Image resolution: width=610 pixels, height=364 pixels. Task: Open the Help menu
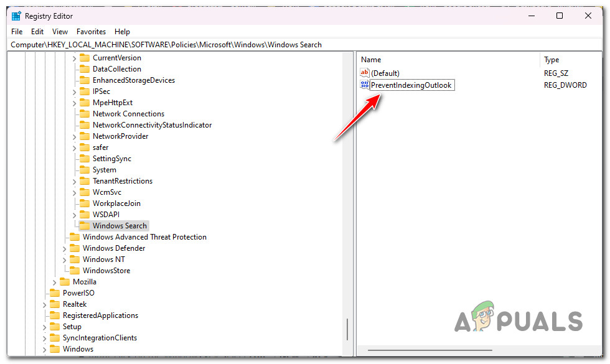pos(122,32)
